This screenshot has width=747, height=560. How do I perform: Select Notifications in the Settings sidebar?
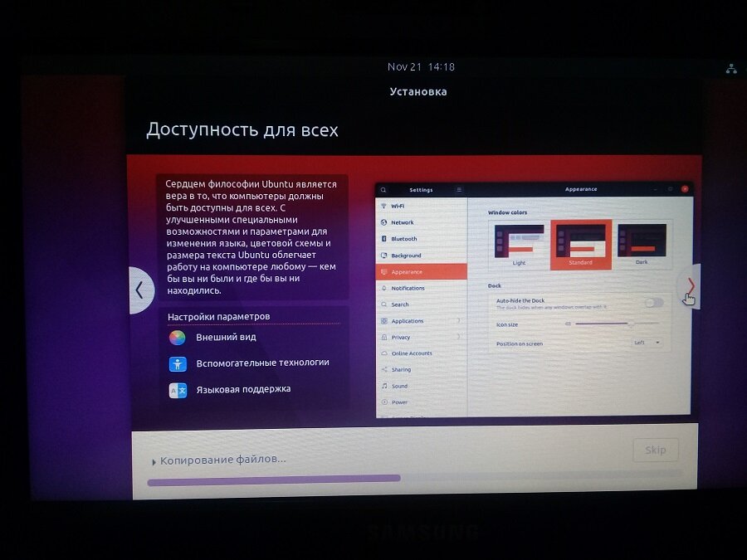coord(421,288)
